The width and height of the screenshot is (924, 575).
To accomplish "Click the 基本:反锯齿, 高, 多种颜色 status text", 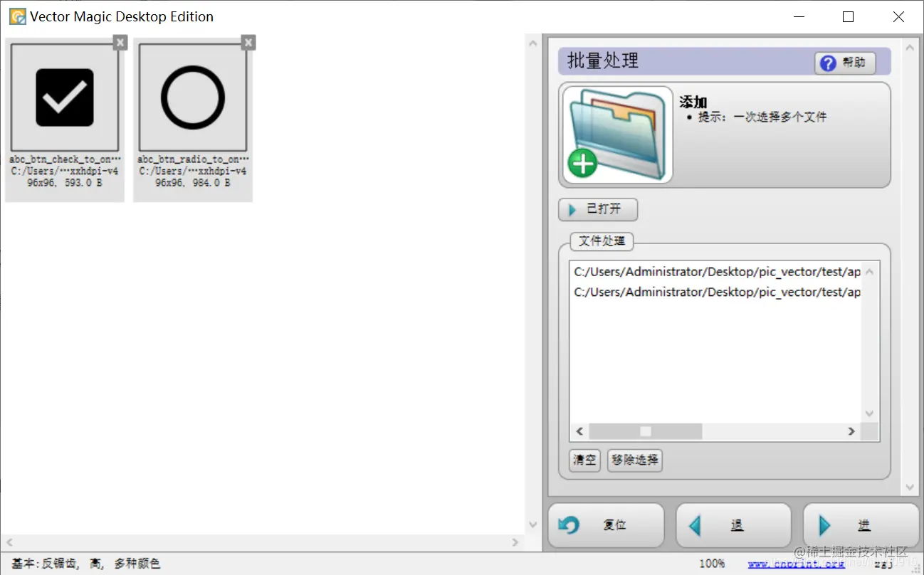I will (x=86, y=564).
